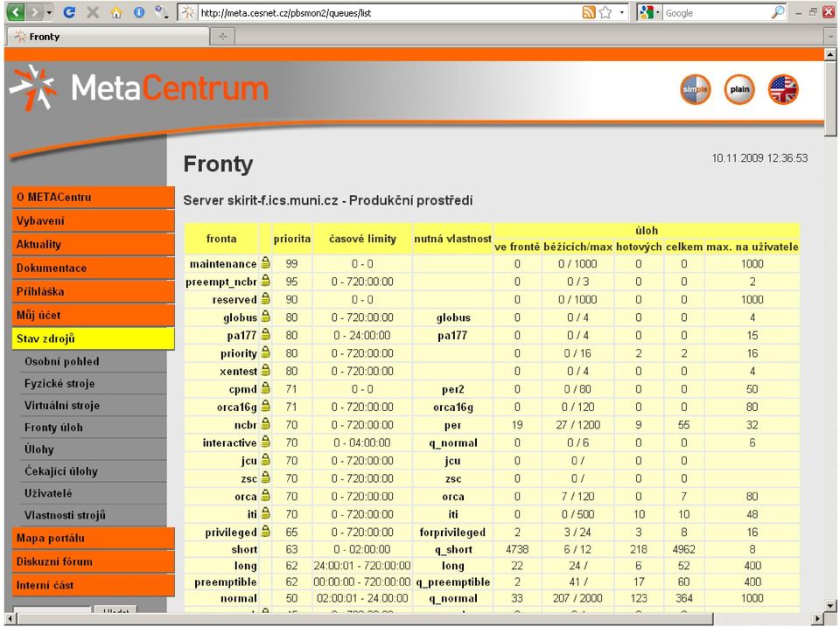Open the Aktuality menu item
The width and height of the screenshot is (840, 627).
[x=94, y=244]
